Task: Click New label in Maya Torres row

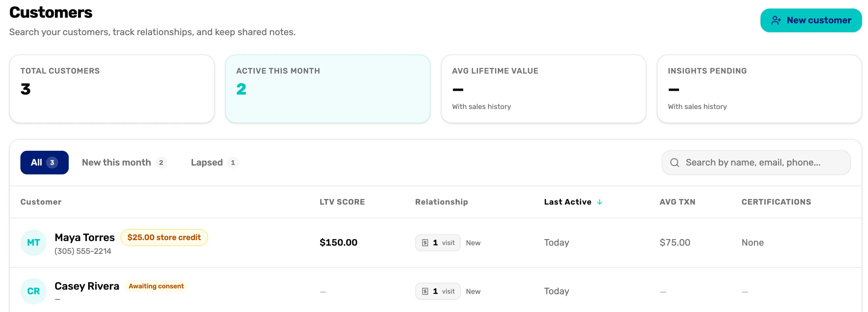Action: 473,243
